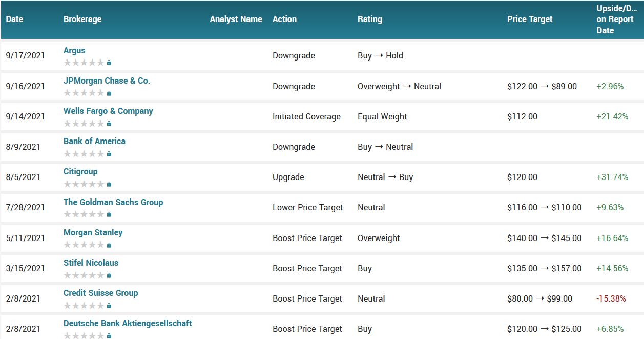644x339 pixels.
Task: Click the star rating under Wells Fargo & Company
Action: tap(84, 123)
